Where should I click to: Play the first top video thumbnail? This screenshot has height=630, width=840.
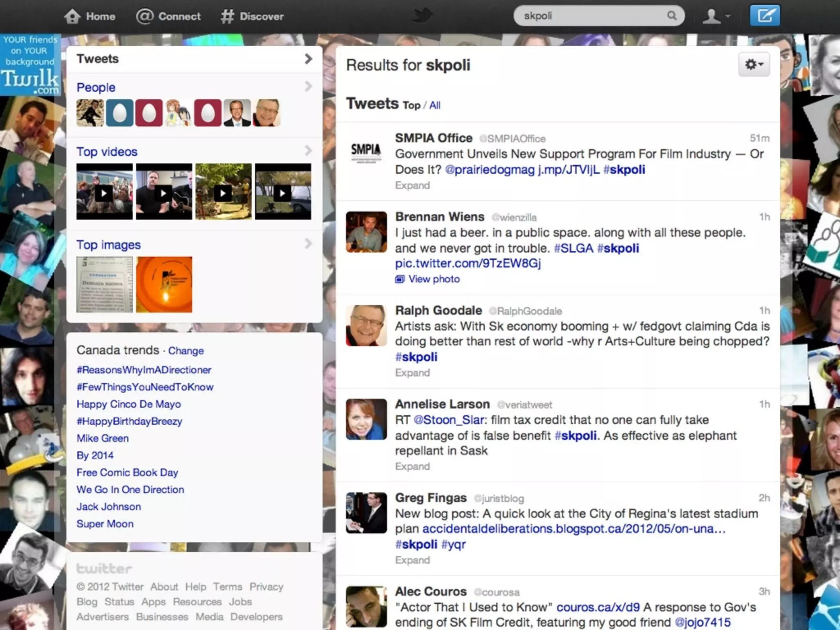pyautogui.click(x=104, y=192)
